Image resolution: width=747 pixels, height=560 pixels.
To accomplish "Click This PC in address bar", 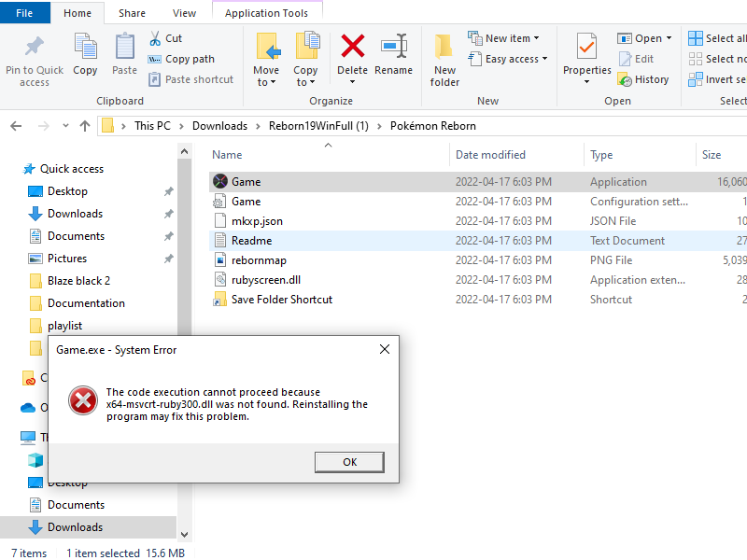I will [152, 126].
